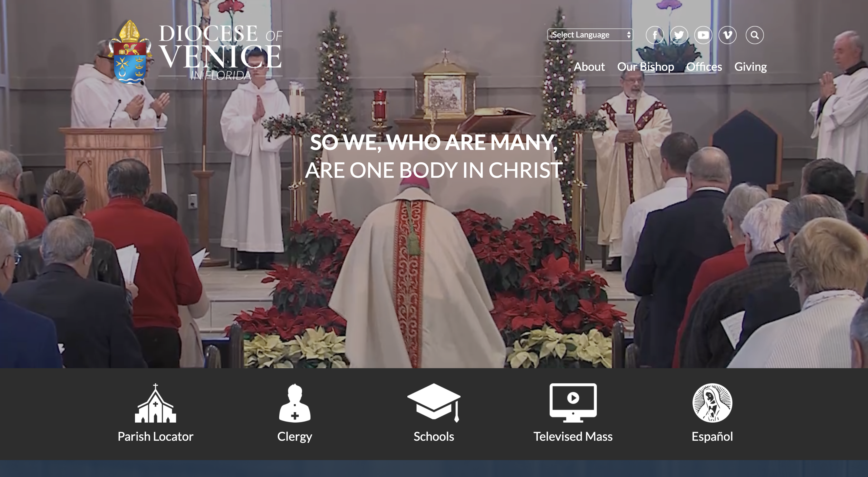Click the Parish Locator text link
868x477 pixels.
click(x=155, y=436)
